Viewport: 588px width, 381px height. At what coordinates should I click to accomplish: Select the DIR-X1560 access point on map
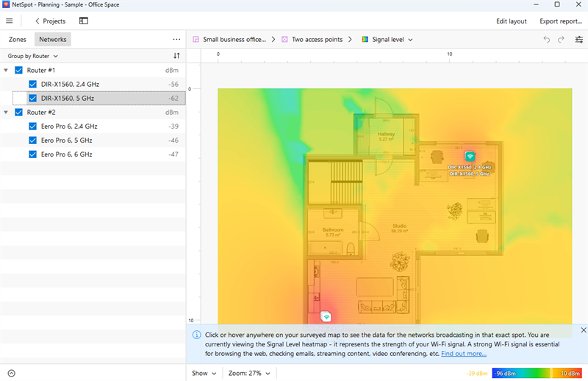[470, 156]
